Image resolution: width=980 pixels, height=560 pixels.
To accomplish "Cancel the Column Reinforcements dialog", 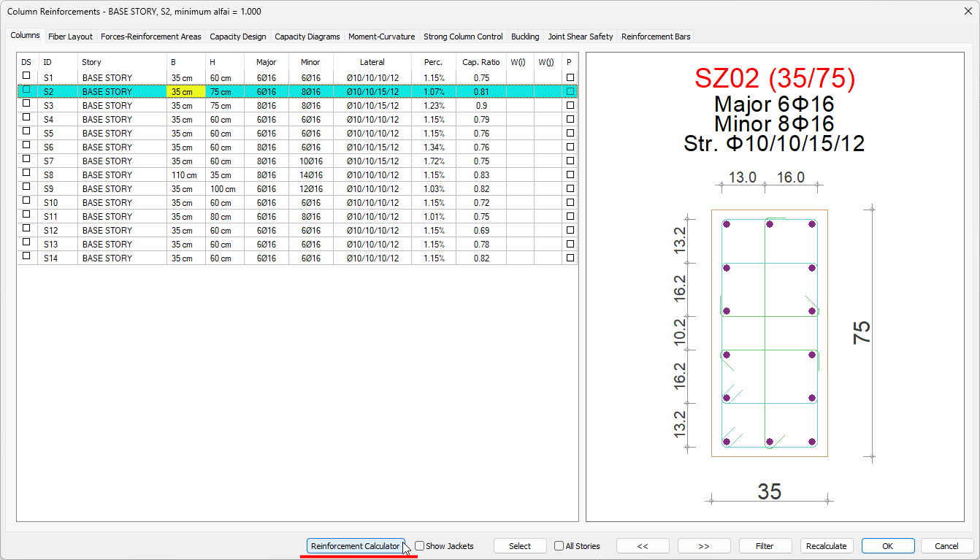I will pyautogui.click(x=947, y=546).
